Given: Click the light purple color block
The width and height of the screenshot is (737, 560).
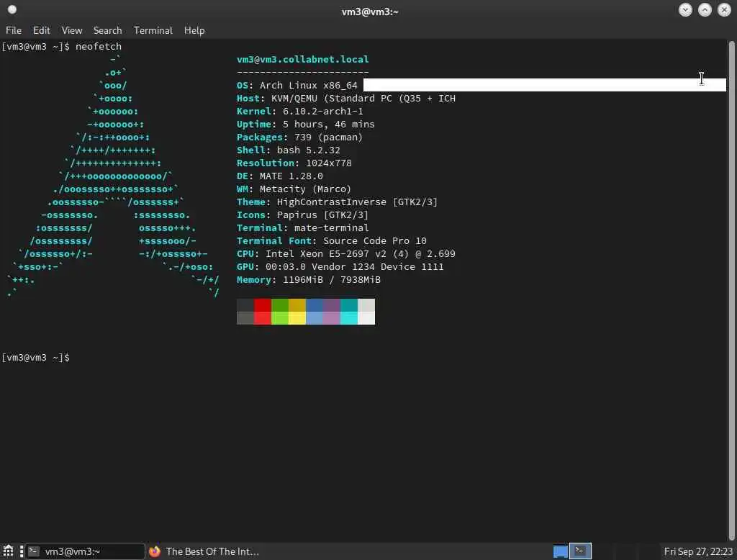Looking at the screenshot, I should [332, 318].
